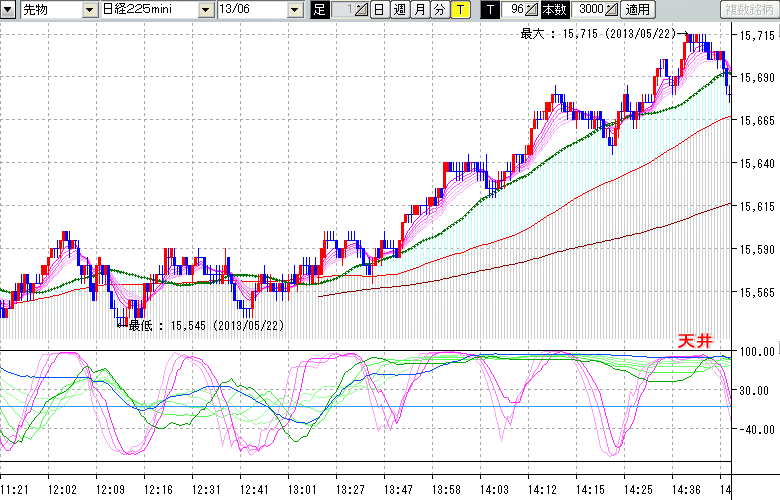The image size is (780, 500).
Task: Select the monthly 月 timeframe
Action: tap(419, 10)
